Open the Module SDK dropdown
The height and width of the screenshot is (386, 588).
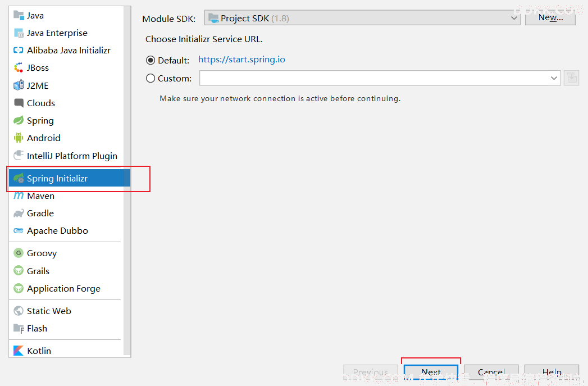(x=362, y=18)
